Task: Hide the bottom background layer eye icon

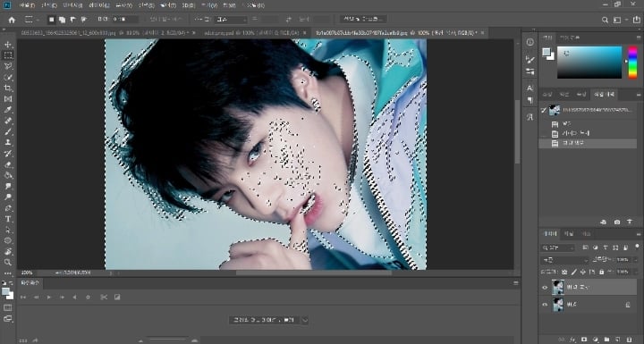Action: tap(545, 305)
